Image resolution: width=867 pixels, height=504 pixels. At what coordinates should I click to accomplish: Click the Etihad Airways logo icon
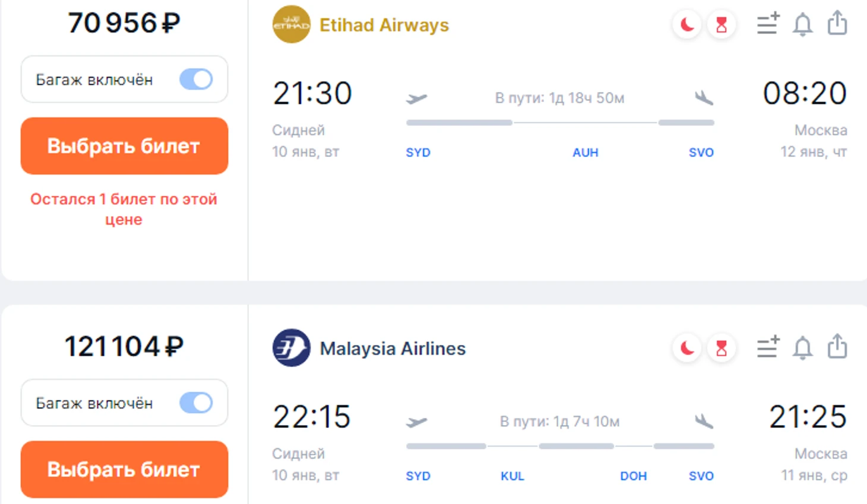pyautogui.click(x=291, y=25)
